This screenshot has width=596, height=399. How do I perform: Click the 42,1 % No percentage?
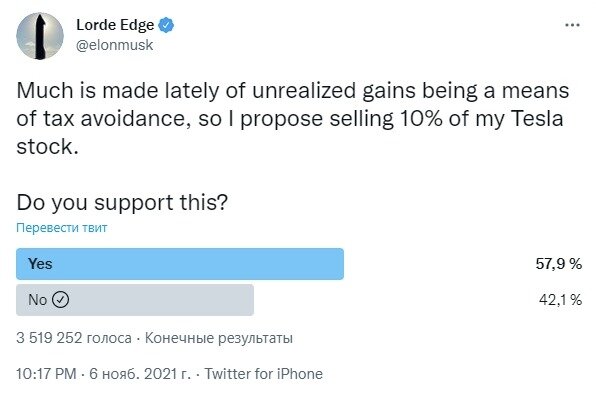(x=560, y=300)
